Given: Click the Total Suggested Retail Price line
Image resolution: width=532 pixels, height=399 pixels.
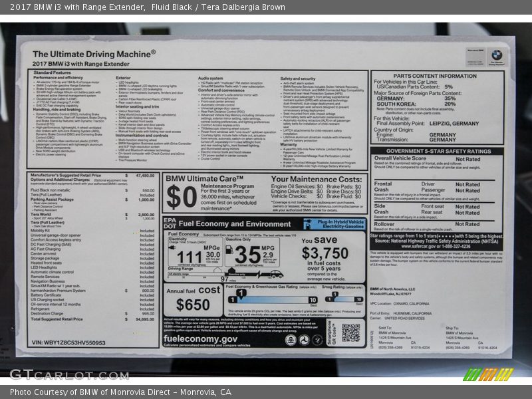Looking at the screenshot, I should (93, 319).
